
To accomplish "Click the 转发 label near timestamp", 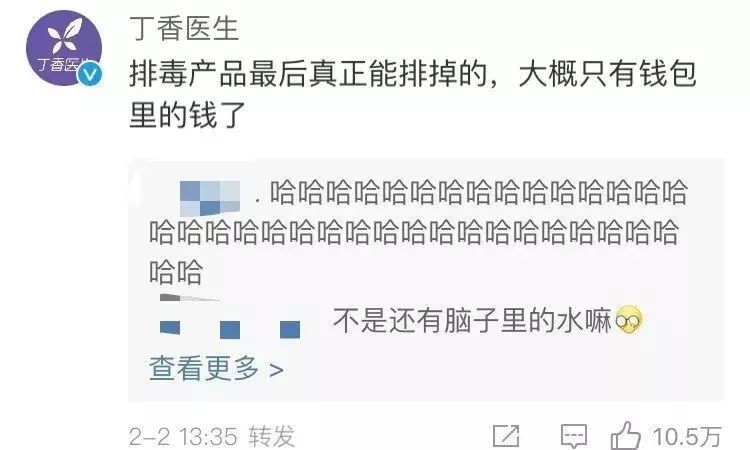I will pos(272,436).
